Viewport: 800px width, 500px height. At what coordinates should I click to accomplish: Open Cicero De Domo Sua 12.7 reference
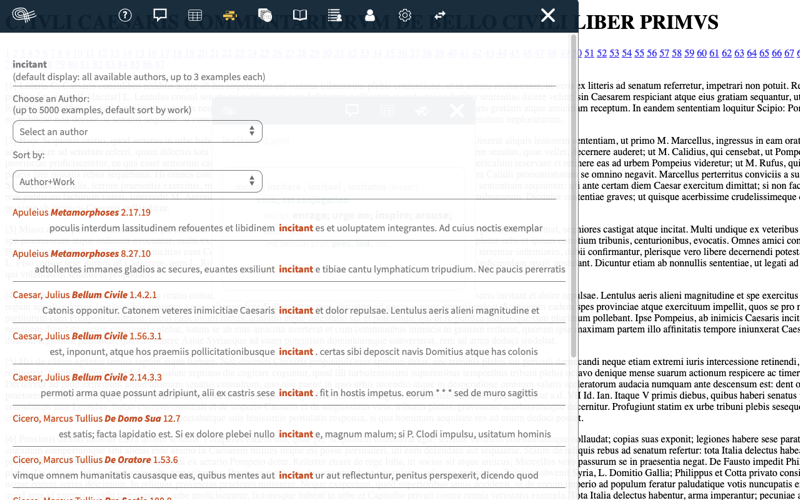pos(96,419)
